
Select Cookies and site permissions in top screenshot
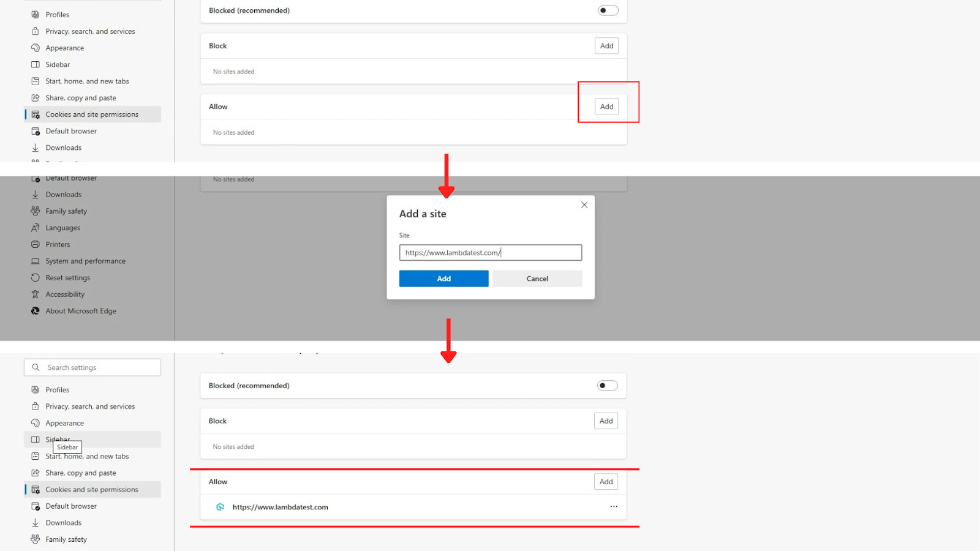tap(92, 114)
